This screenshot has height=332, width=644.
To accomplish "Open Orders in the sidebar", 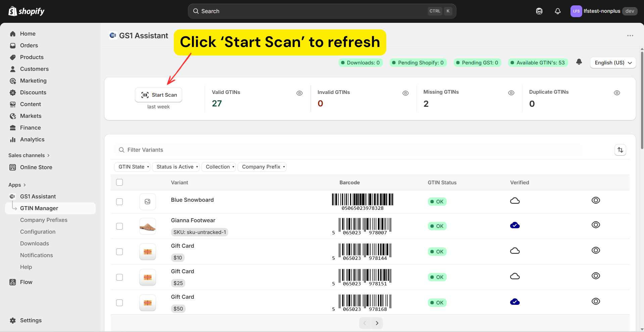I will (50, 45).
